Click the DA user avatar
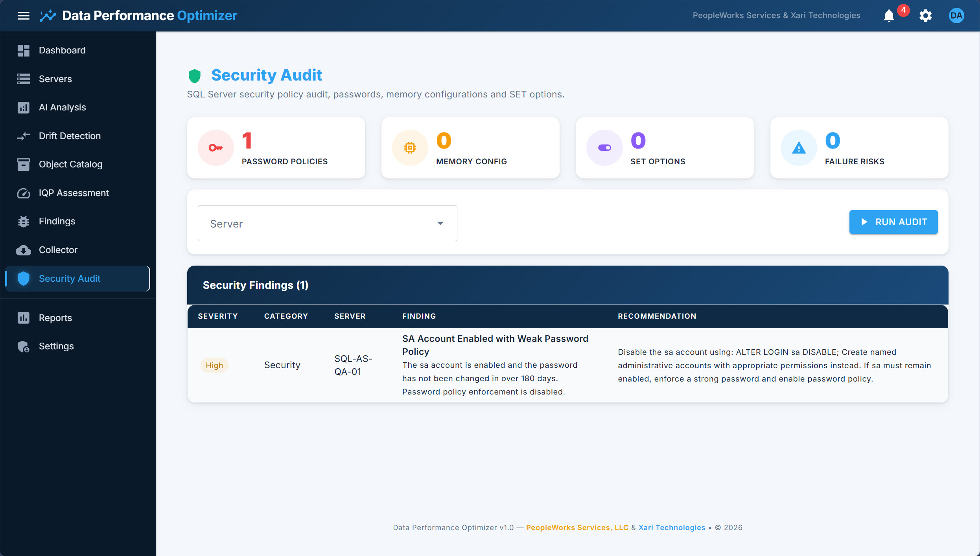980x556 pixels. click(956, 16)
